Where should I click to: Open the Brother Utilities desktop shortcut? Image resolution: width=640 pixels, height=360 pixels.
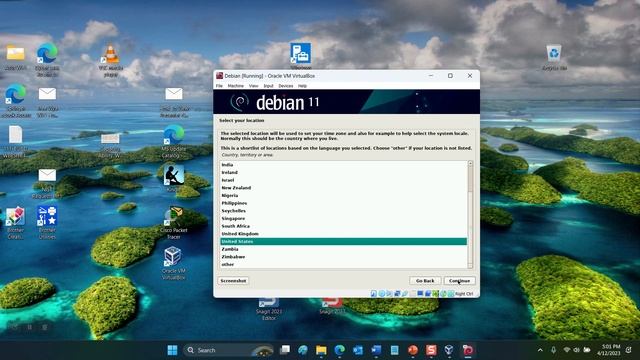pyautogui.click(x=47, y=222)
